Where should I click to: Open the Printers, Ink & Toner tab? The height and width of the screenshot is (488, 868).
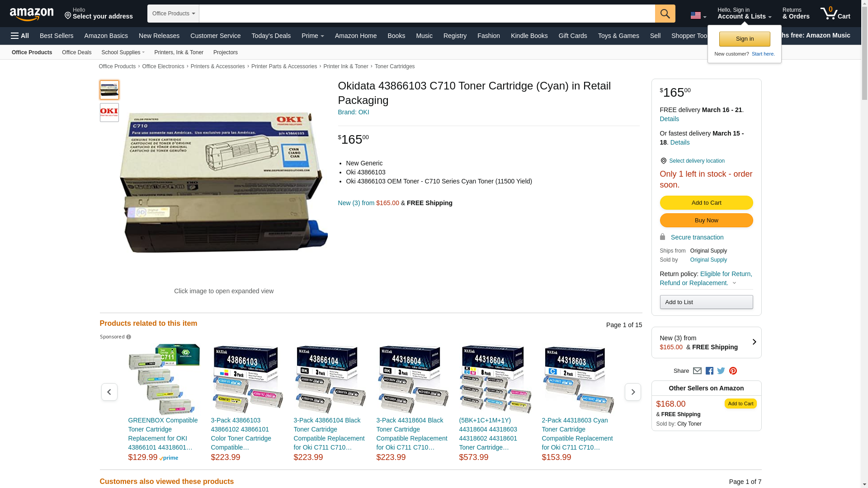179,52
